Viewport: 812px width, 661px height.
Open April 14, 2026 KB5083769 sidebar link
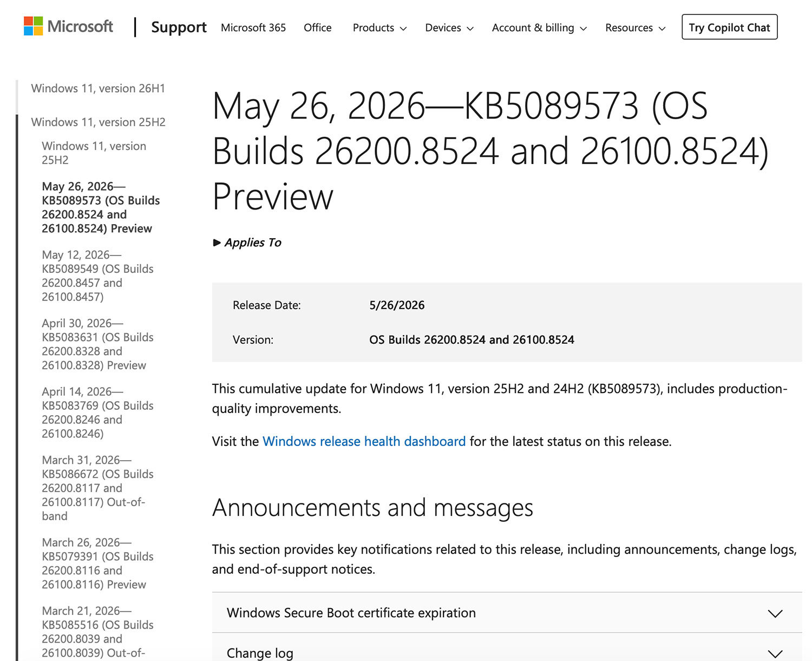(x=97, y=413)
